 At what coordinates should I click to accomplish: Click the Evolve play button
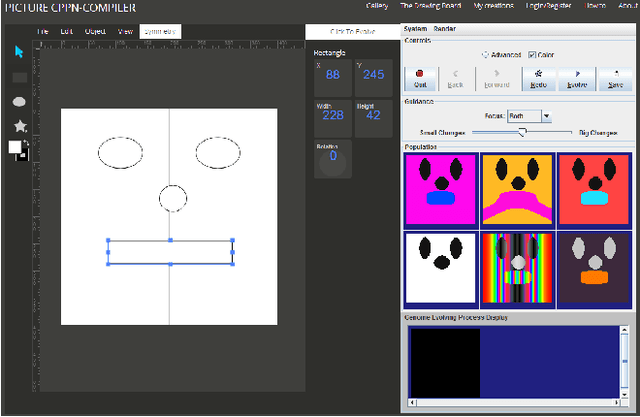577,79
